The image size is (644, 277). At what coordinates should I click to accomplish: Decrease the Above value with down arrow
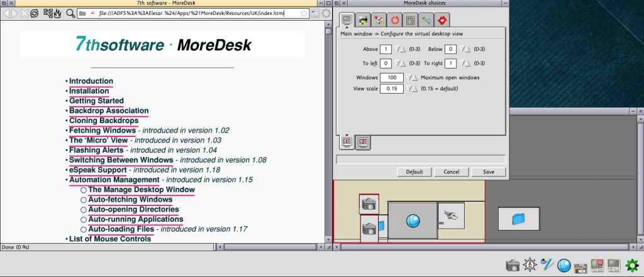[397, 49]
